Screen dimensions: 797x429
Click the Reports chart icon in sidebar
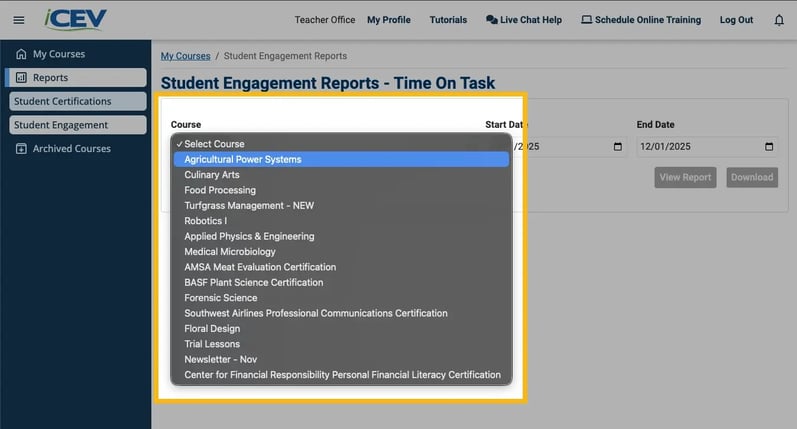[21, 77]
